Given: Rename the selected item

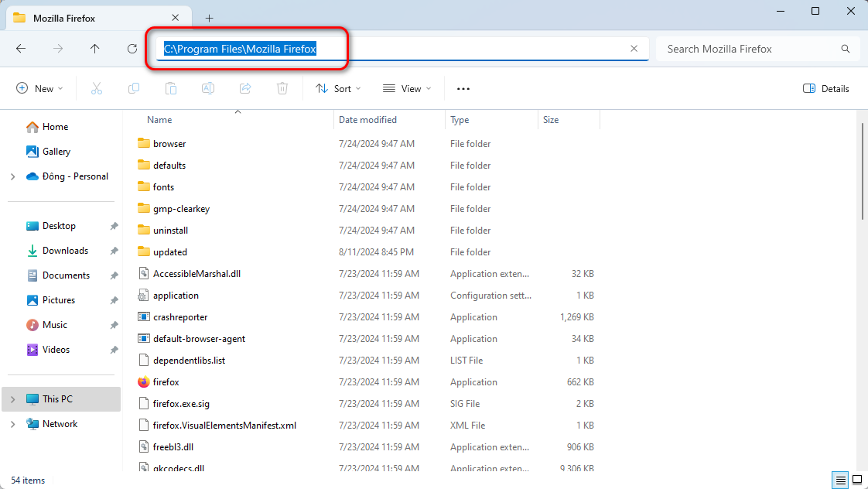Looking at the screenshot, I should point(207,89).
